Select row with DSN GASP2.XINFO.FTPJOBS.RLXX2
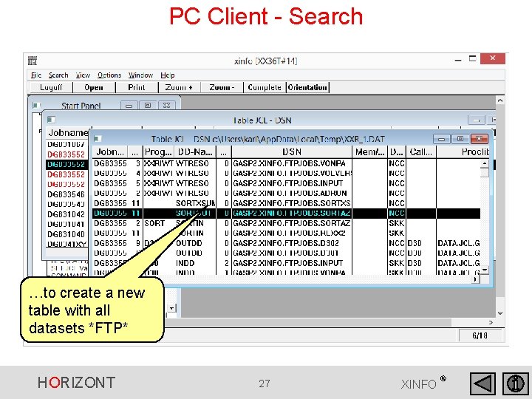Viewport: 532px width, 399px height. coord(287,233)
